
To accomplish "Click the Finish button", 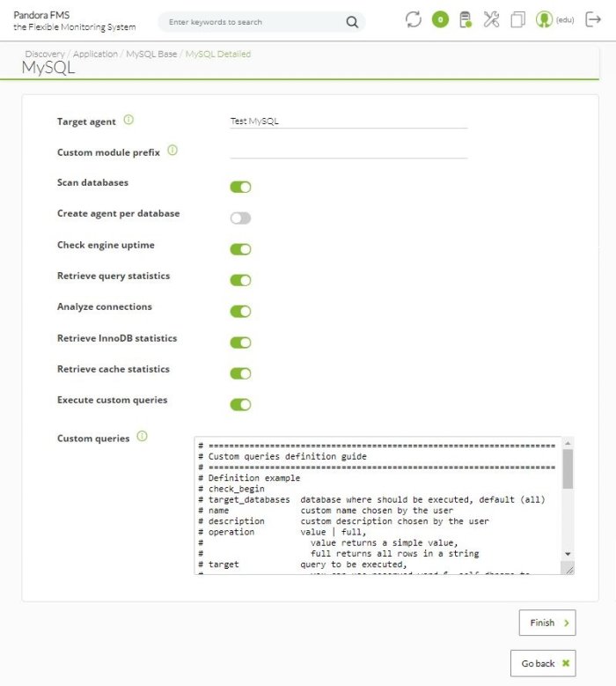I will click(x=547, y=623).
